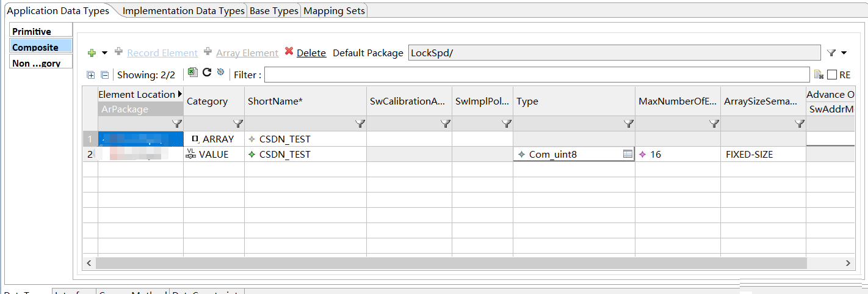Screen dimensions: 868x294
Task: Click the ShortName column filter funnel
Action: 360,124
